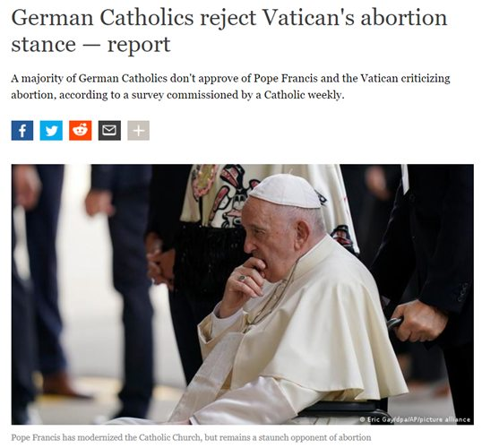The width and height of the screenshot is (482, 448).
Task: Click the hand gripping the wheelchair handle
Action: pos(418,321)
